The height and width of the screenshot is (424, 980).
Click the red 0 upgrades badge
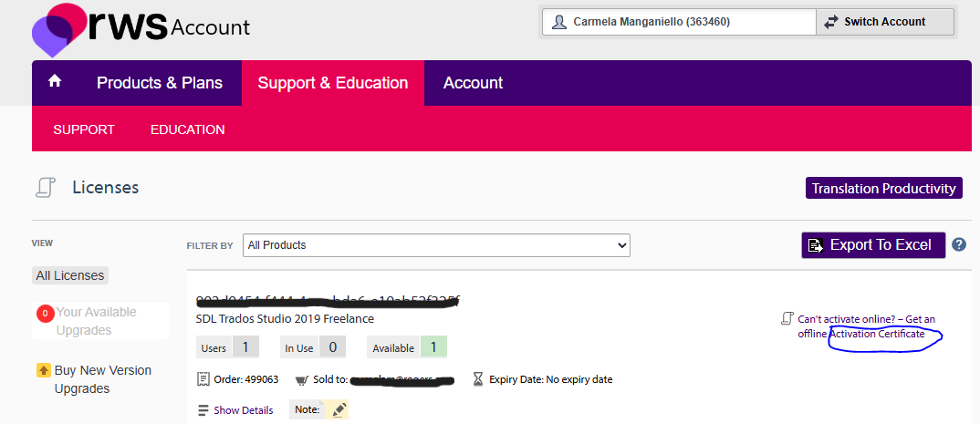[46, 314]
